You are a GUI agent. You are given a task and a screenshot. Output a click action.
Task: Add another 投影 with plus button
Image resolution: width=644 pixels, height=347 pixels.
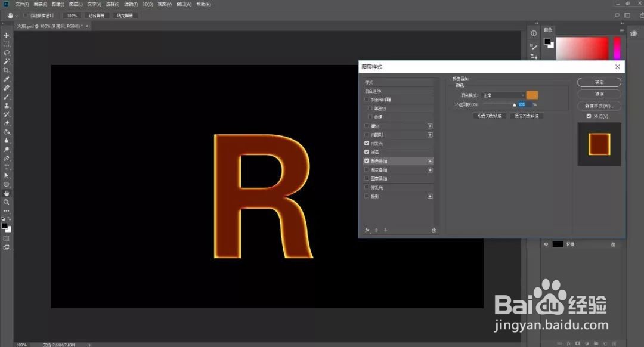click(430, 196)
